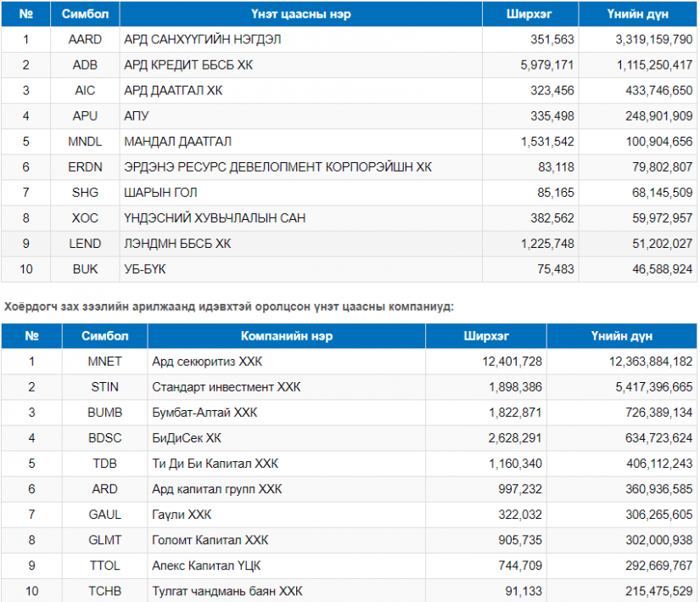Click 'Ард секюритиз ХХК' company name
Screen dimensions: 700x602
(x=207, y=362)
